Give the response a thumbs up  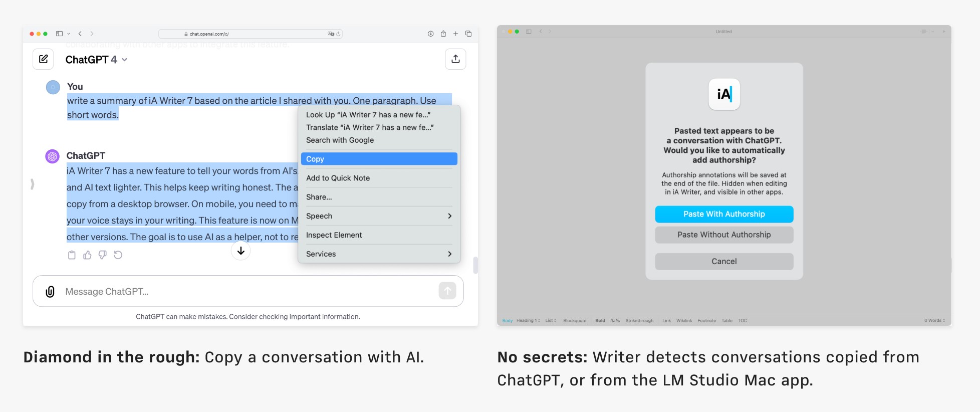click(87, 255)
